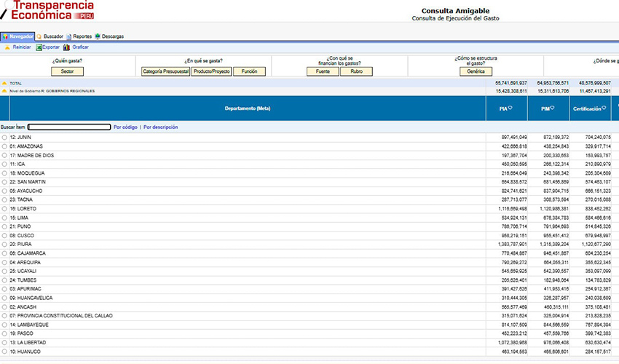Click the Excel icon beside Exportar
Screen dimensions: 619x364
pos(39,47)
